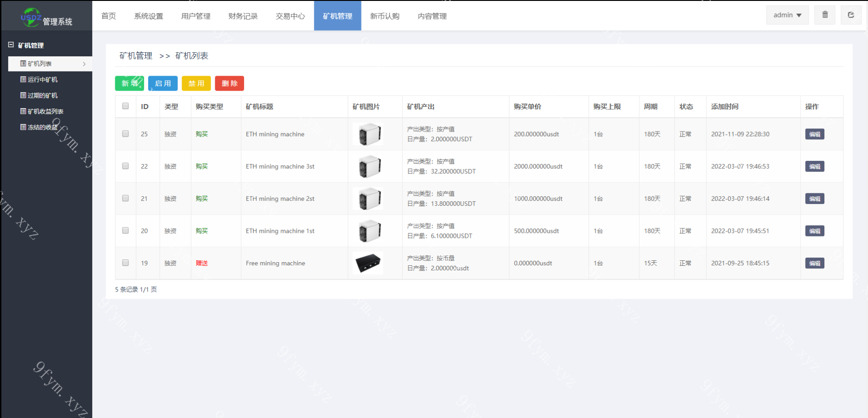This screenshot has width=868, height=418.
Task: Open 新币认购 tab
Action: [x=385, y=16]
